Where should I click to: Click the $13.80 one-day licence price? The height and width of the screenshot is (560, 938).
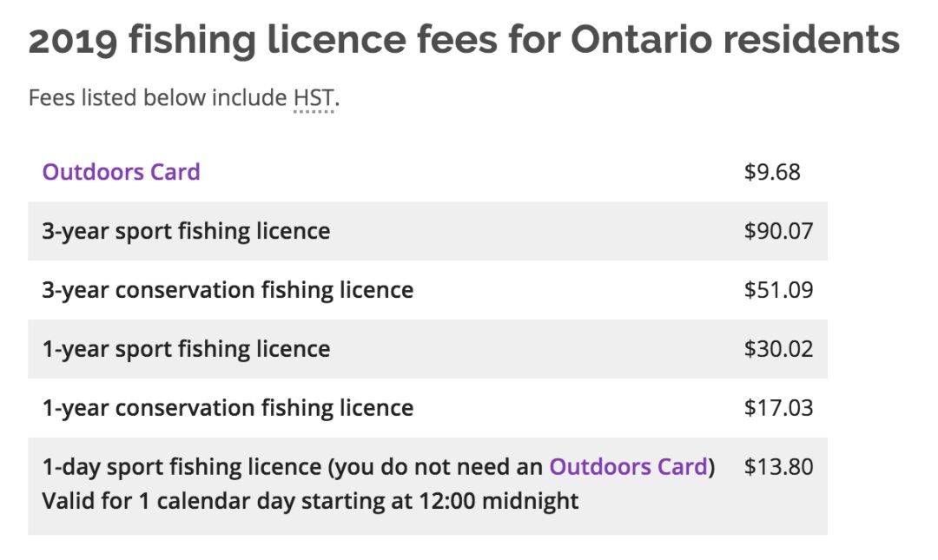pyautogui.click(x=778, y=467)
